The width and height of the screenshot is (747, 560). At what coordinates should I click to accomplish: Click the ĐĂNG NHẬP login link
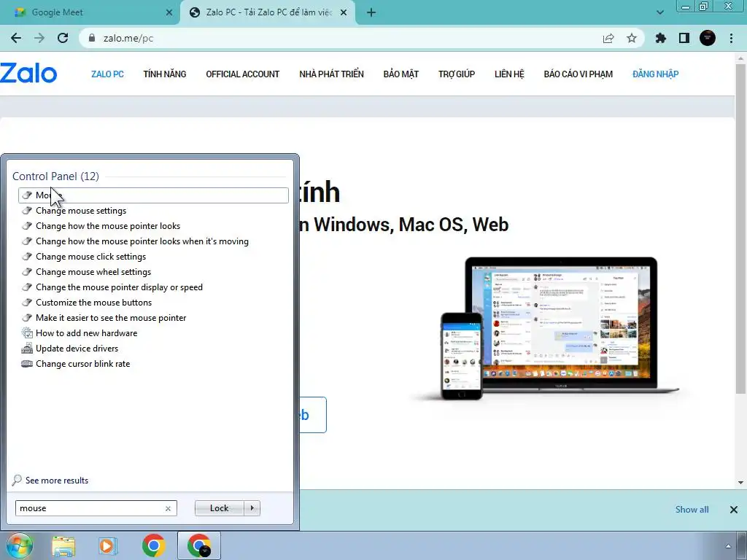pos(656,74)
